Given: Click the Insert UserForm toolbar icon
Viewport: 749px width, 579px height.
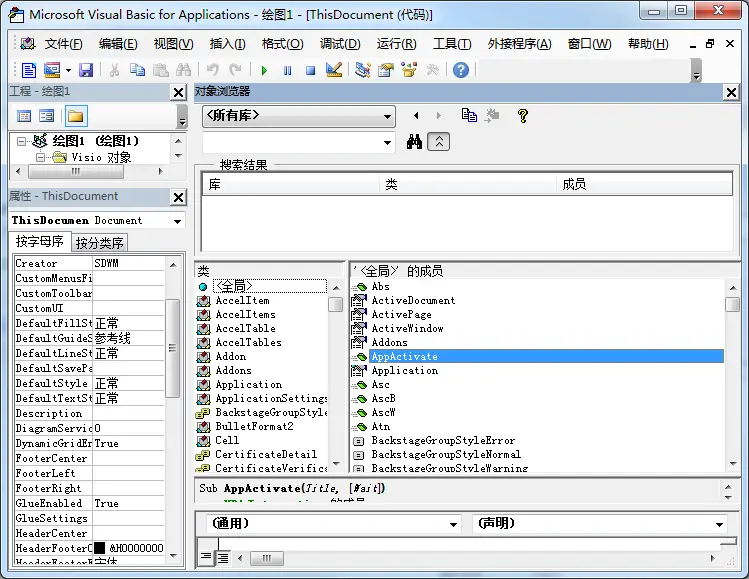Looking at the screenshot, I should [52, 70].
